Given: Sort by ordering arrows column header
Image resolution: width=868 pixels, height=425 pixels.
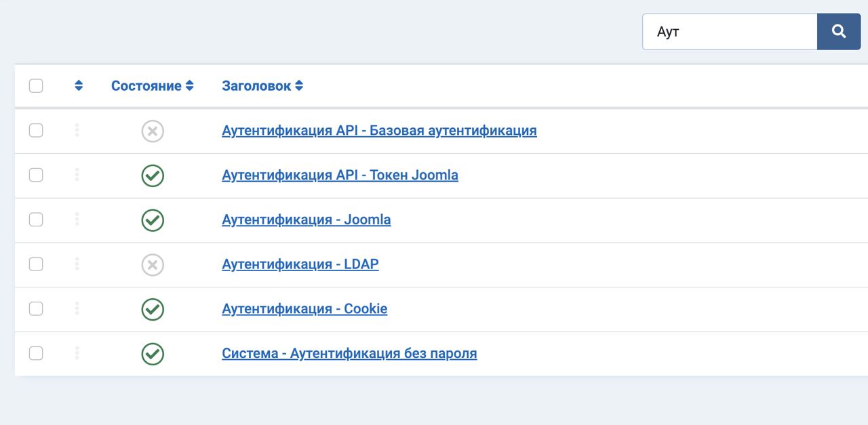Looking at the screenshot, I should (79, 85).
